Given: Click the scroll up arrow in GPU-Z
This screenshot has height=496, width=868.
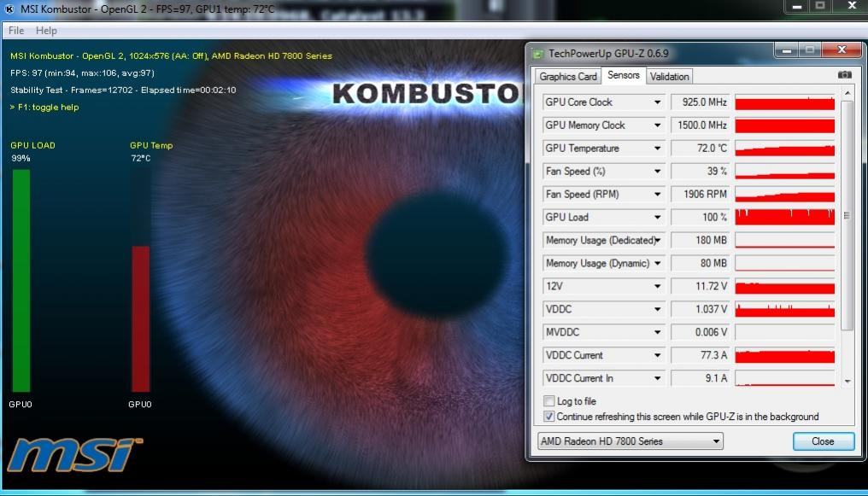Looking at the screenshot, I should pos(847,93).
